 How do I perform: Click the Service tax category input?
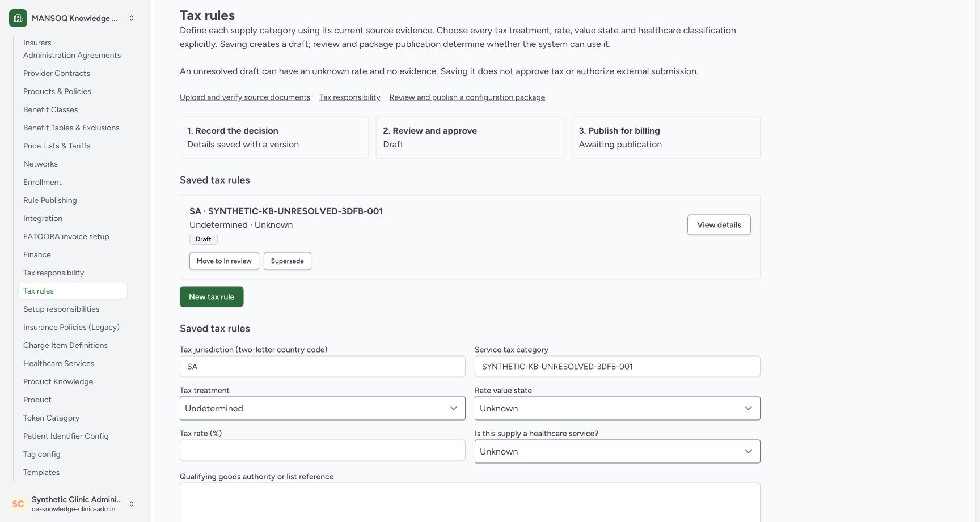point(617,366)
